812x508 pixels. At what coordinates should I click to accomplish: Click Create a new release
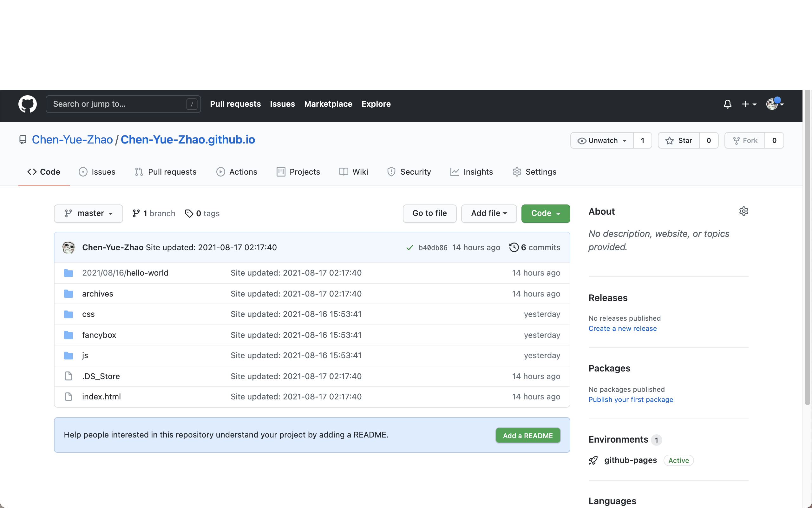pos(622,329)
